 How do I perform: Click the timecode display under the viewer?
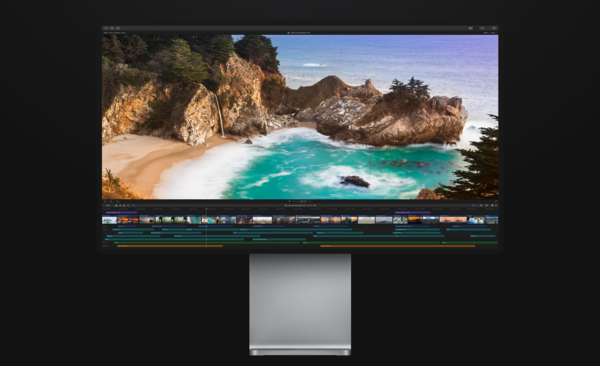pyautogui.click(x=302, y=201)
